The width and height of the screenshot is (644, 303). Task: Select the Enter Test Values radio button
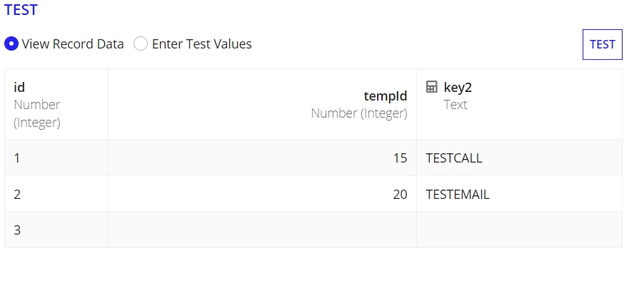pos(141,43)
